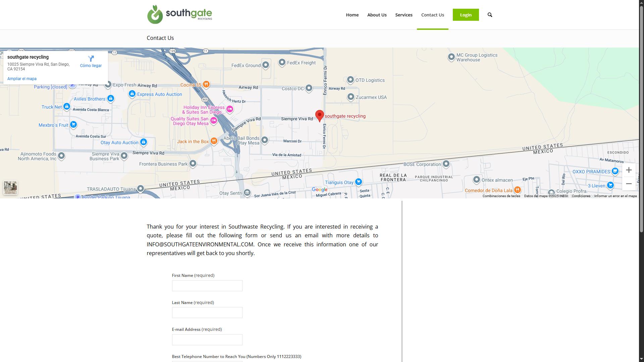The height and width of the screenshot is (362, 644).
Task: Click the red southgate recycling map pin
Action: 319,115
